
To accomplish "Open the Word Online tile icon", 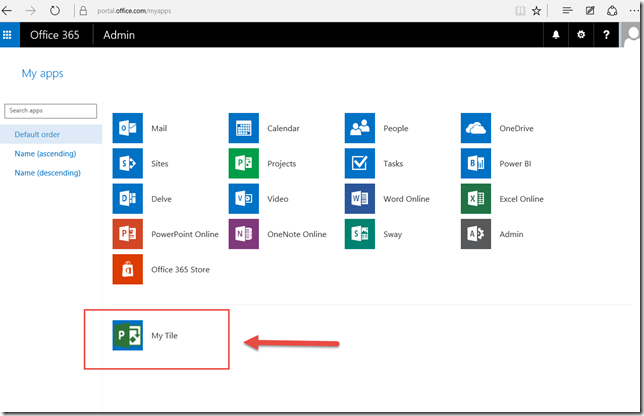I will [x=360, y=199].
